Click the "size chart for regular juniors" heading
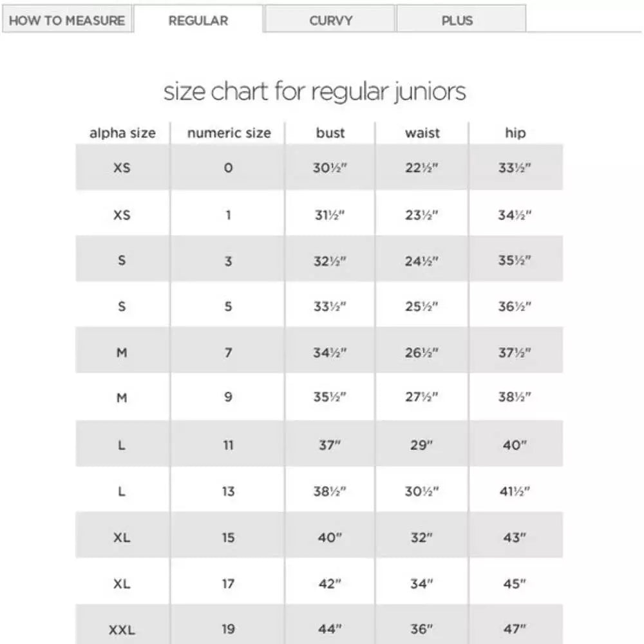 pos(314,91)
